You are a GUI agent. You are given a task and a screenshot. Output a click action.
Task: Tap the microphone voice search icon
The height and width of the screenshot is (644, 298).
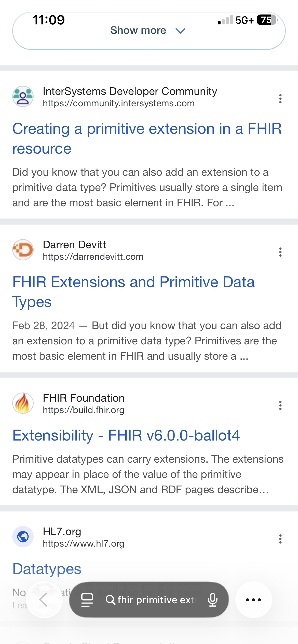[x=212, y=600]
